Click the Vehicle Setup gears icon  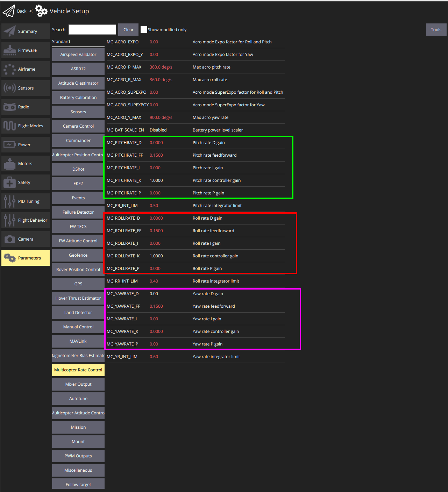(41, 11)
